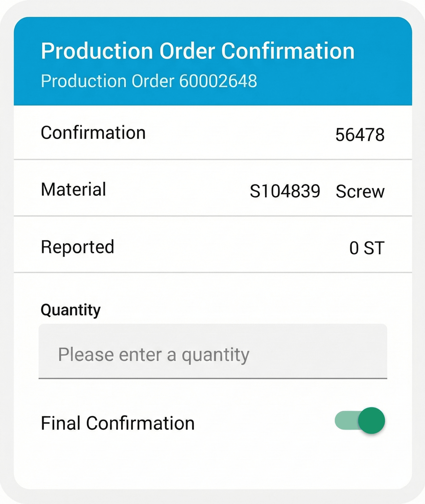Click the bold Quantity label

coord(71,310)
